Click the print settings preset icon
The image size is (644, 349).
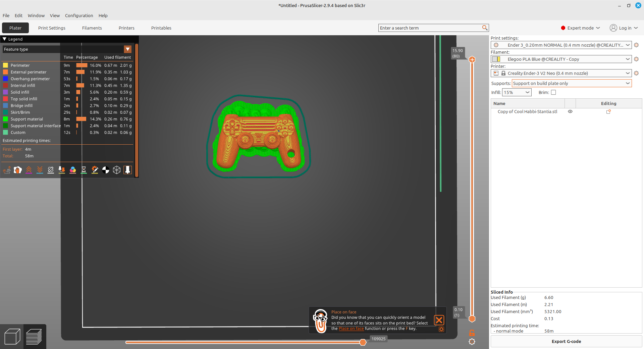pyautogui.click(x=496, y=45)
